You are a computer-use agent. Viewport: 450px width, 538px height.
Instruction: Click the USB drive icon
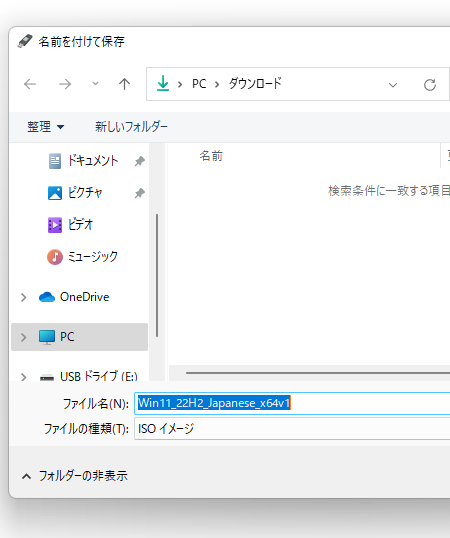47,377
